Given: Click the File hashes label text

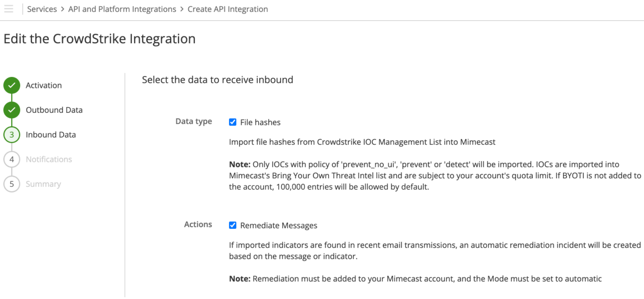Looking at the screenshot, I should 260,122.
